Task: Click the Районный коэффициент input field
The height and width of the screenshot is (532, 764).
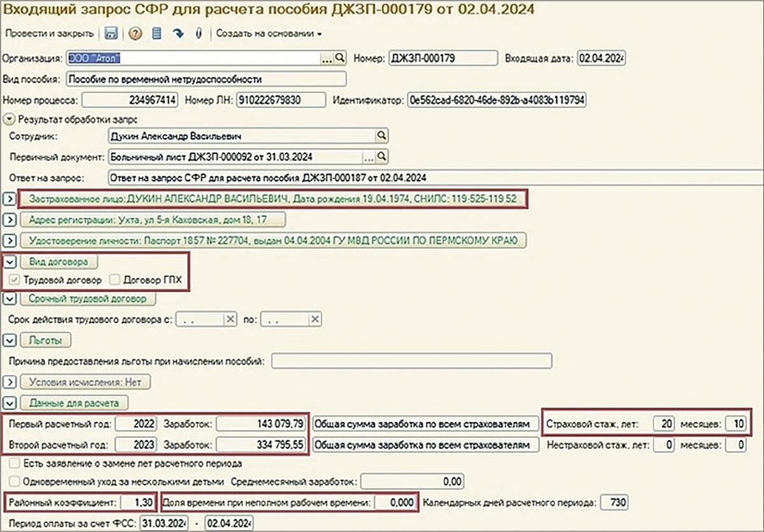Action: click(x=137, y=502)
